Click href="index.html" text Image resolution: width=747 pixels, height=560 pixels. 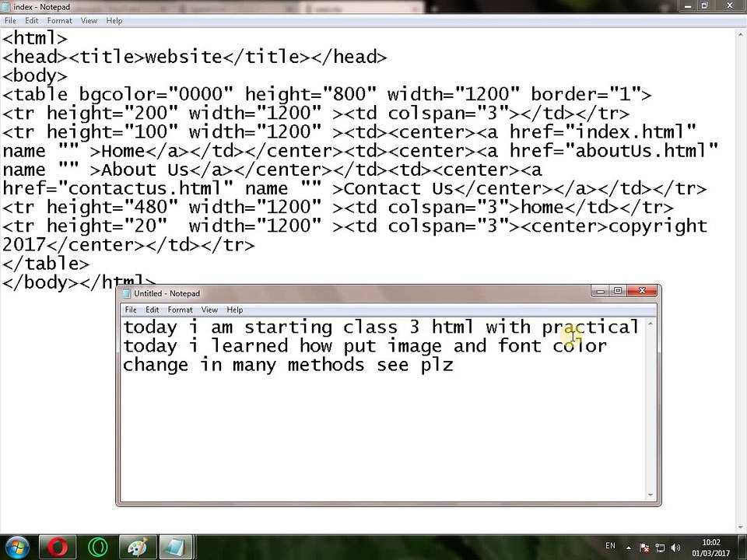pyautogui.click(x=602, y=132)
